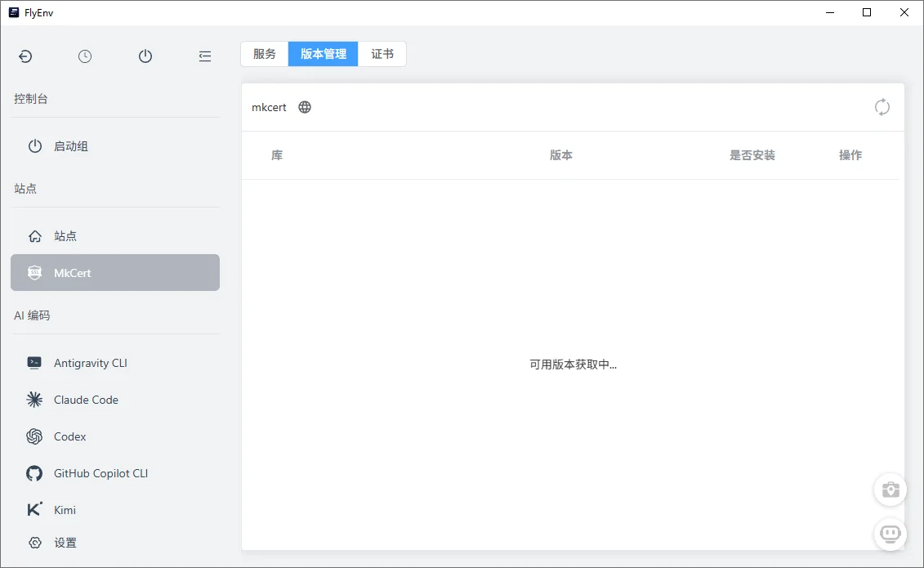The image size is (924, 568).
Task: Close the FlyEnv window
Action: point(904,12)
